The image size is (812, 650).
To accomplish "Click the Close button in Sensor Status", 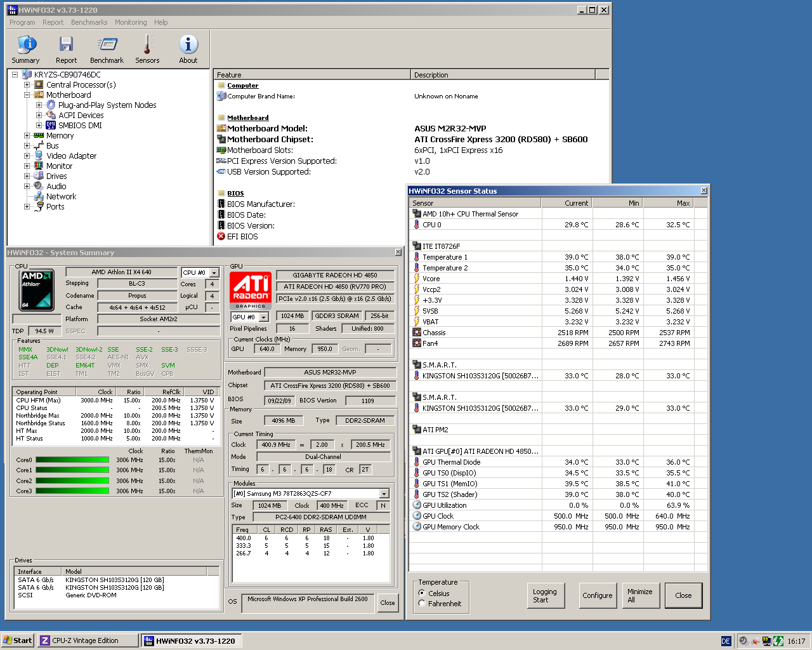I will 683,595.
